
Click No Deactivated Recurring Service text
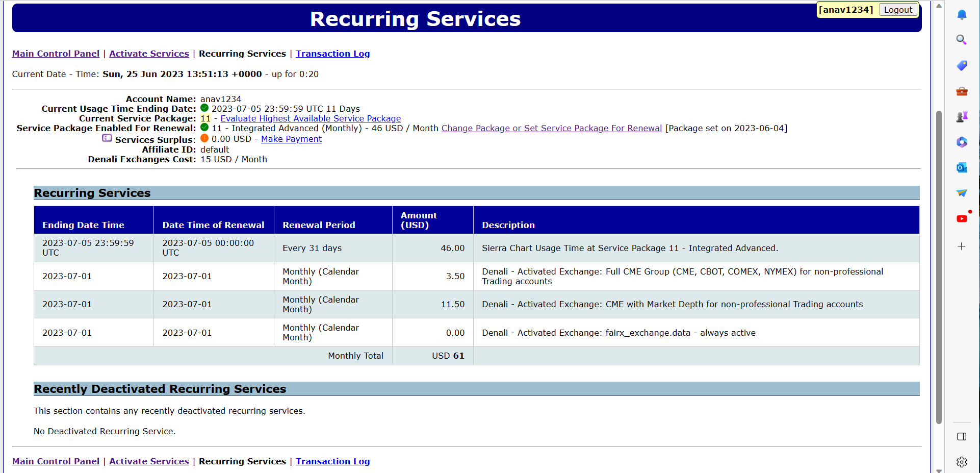click(x=105, y=431)
